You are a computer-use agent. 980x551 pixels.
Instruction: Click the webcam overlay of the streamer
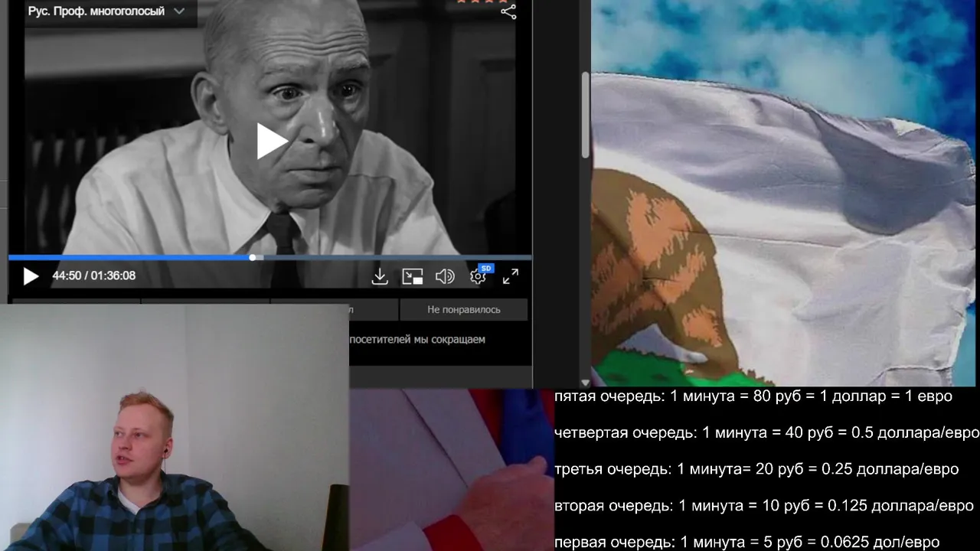[x=175, y=428]
